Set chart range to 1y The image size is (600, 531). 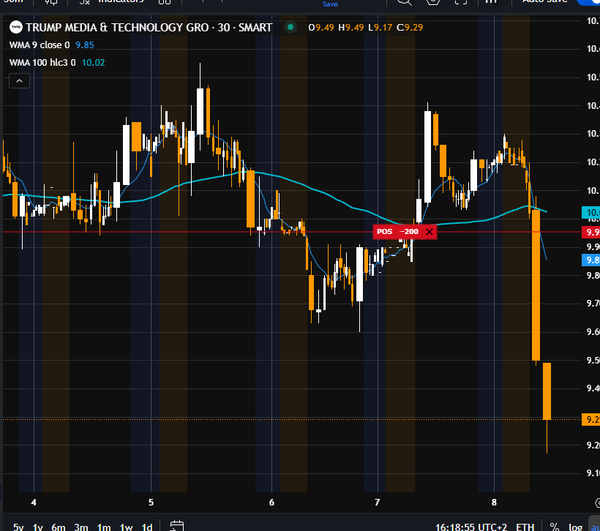[38, 527]
